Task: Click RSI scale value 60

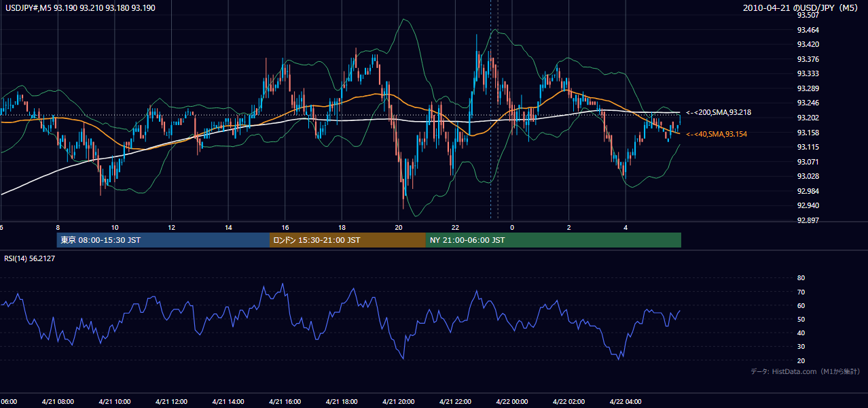Action: (801, 305)
